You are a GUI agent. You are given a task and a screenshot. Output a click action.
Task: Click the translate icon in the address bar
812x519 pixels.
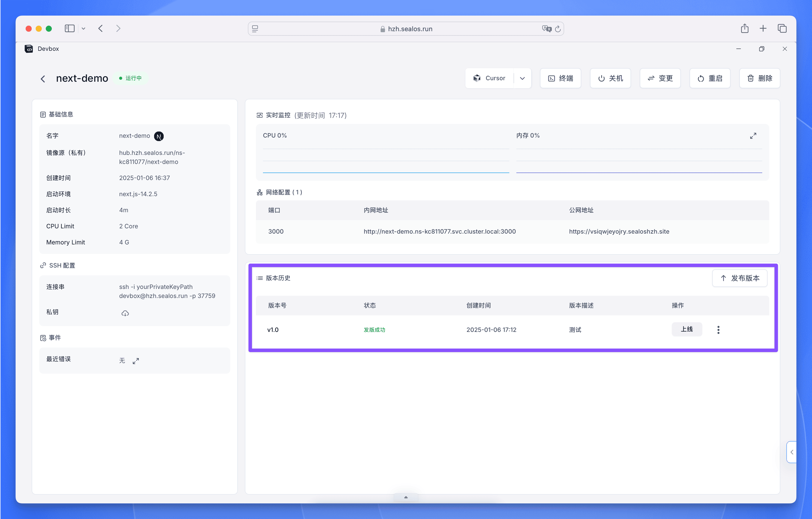tap(547, 29)
